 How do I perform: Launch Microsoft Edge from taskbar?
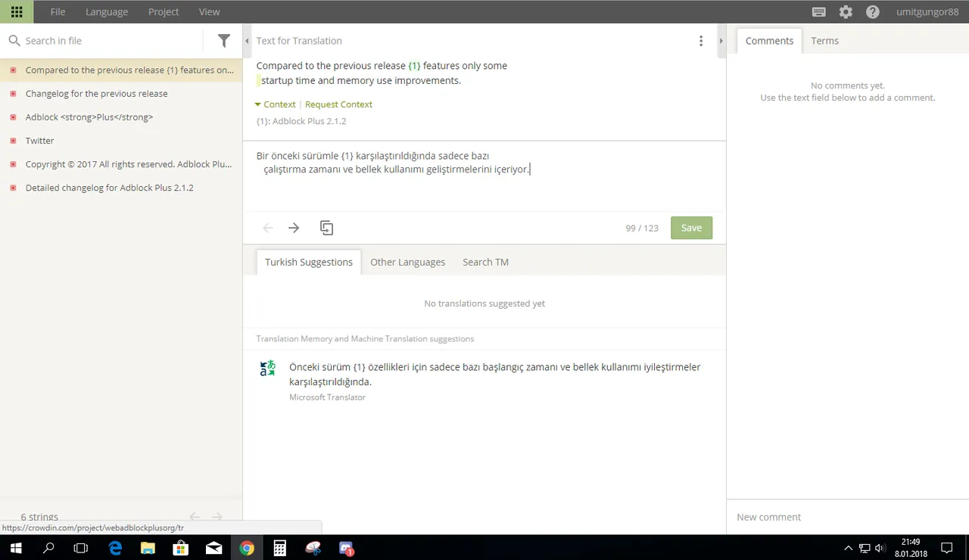point(115,547)
